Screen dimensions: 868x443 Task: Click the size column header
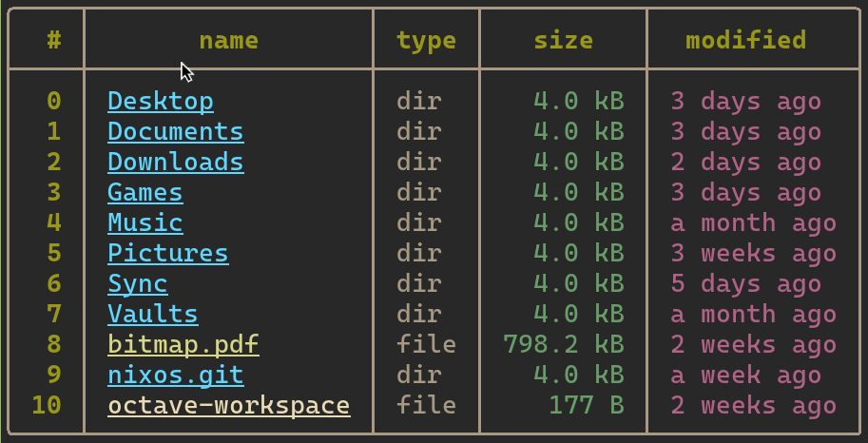[x=563, y=41]
